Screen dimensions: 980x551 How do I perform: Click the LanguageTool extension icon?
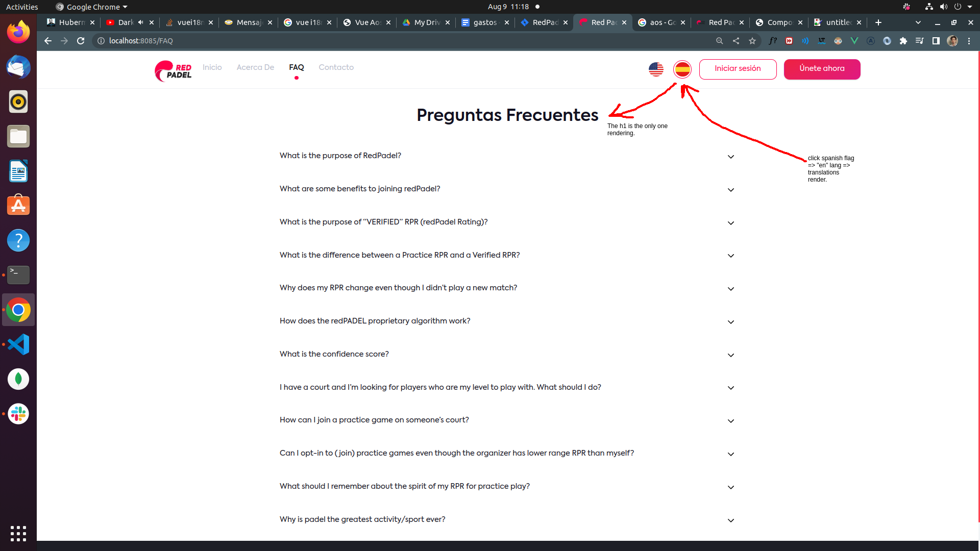click(x=821, y=41)
